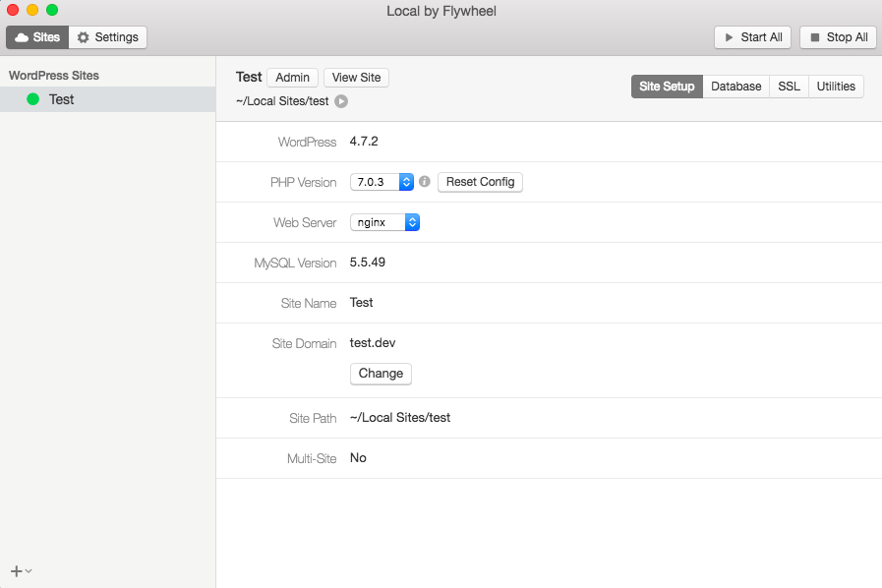Select the Test site in the sidebar
This screenshot has height=588, width=882.
(x=108, y=99)
